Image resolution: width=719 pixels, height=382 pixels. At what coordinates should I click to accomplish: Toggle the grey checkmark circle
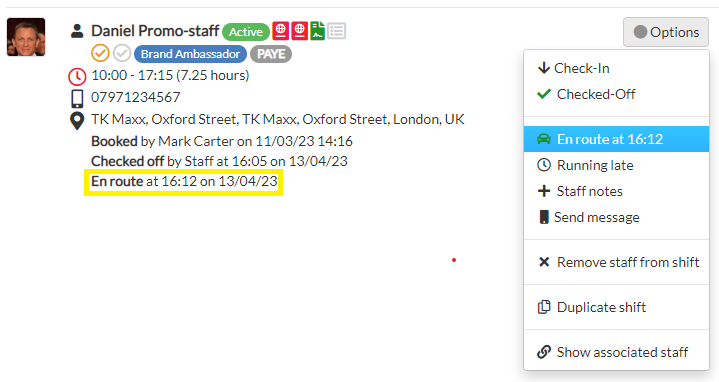[x=122, y=53]
